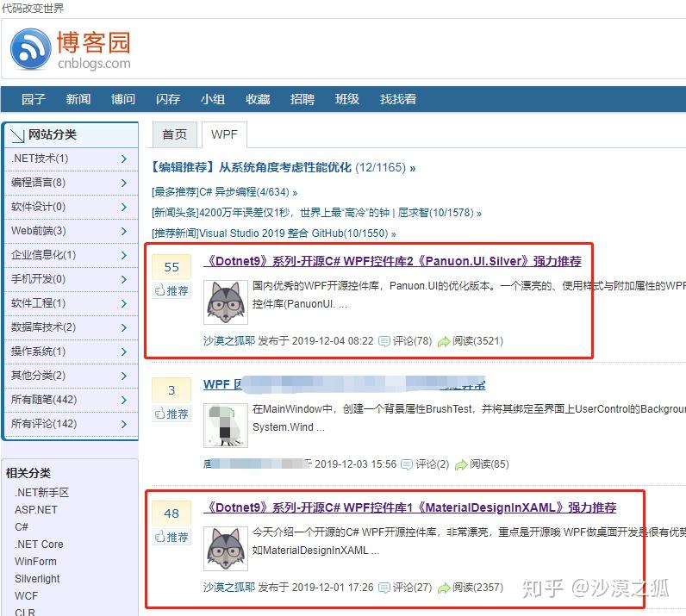Click the arrow icon in 网站分类 header

click(17, 135)
